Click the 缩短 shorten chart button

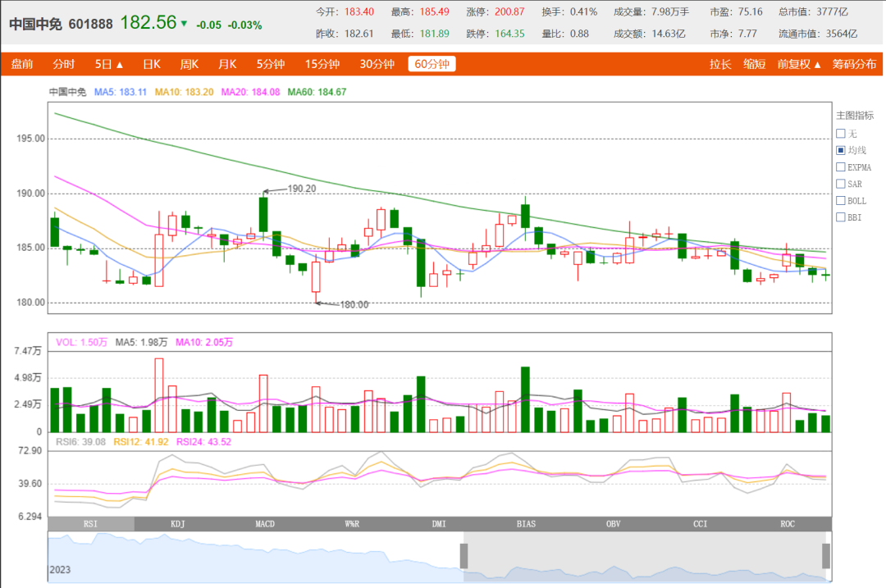point(755,65)
